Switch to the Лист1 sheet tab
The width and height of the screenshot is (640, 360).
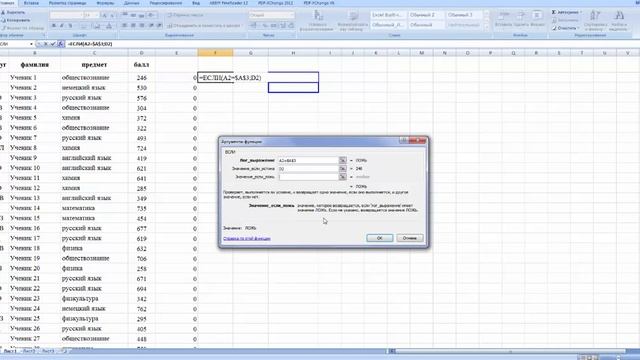(x=10, y=351)
